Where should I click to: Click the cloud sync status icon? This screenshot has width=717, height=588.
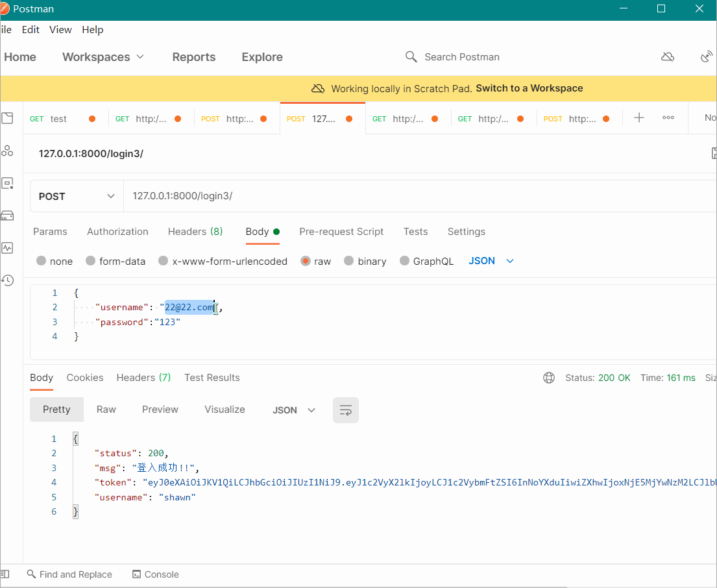click(668, 57)
